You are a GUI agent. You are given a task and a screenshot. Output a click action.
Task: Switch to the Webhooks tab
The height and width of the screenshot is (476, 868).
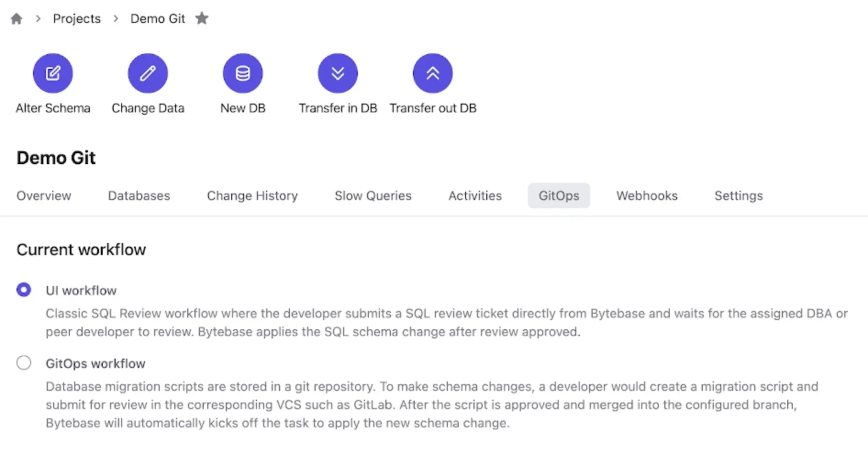point(647,195)
